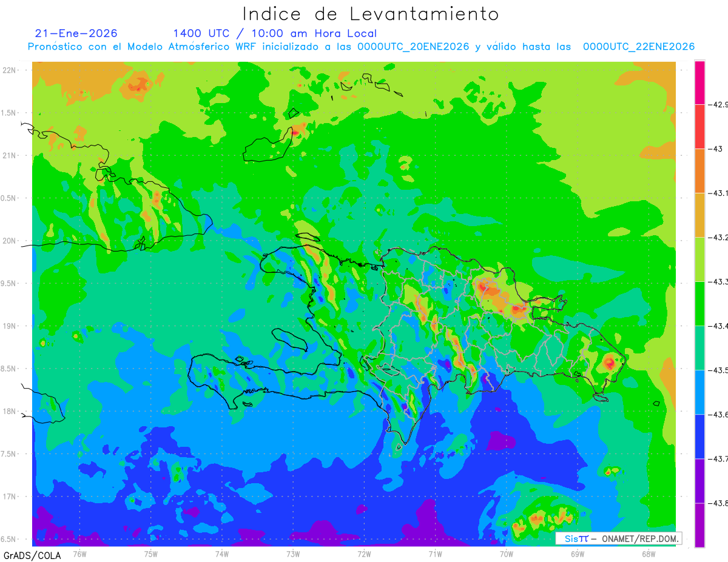Pick the dark orange swatch between -43 and -43.1
Image resolution: width=728 pixels, height=562 pixels.
click(699, 171)
